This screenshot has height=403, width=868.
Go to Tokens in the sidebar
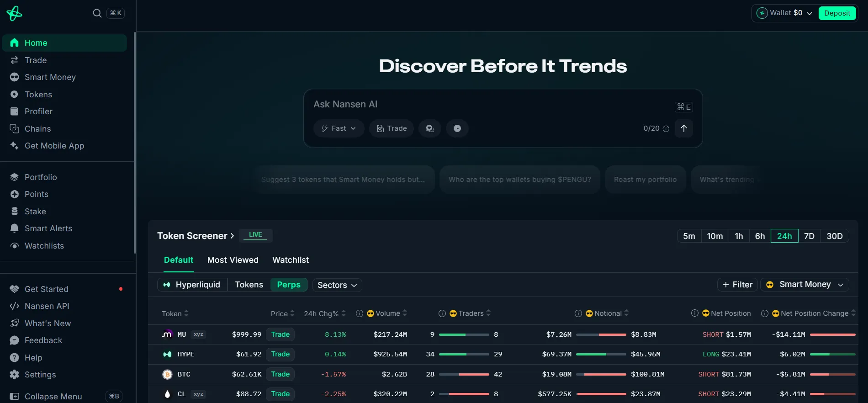pyautogui.click(x=64, y=95)
